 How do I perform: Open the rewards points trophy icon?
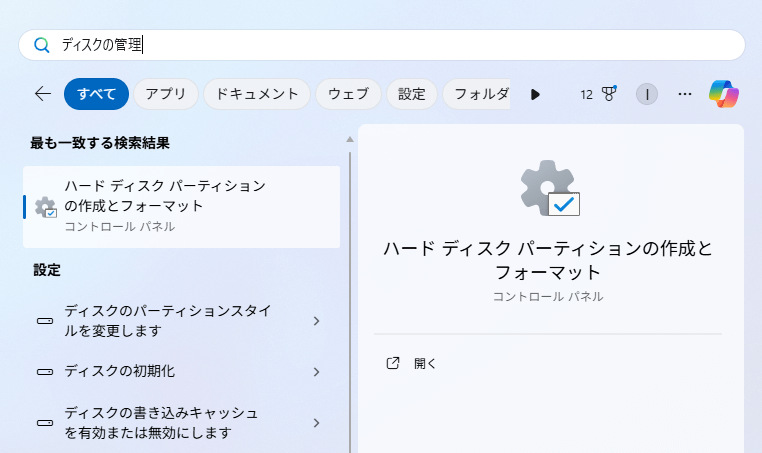[x=608, y=94]
